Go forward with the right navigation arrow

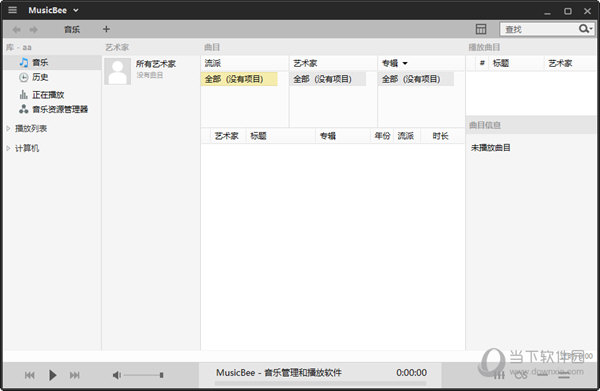pyautogui.click(x=34, y=29)
